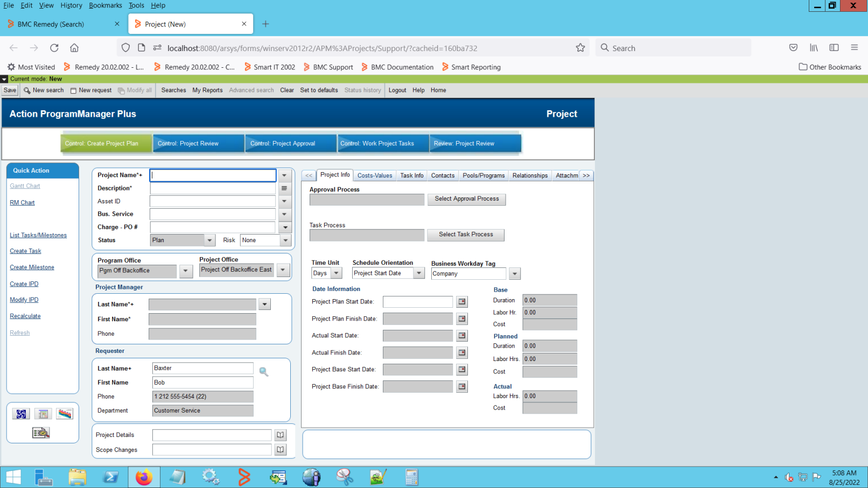Switch to Relationships tab
The height and width of the screenshot is (488, 868).
(530, 175)
